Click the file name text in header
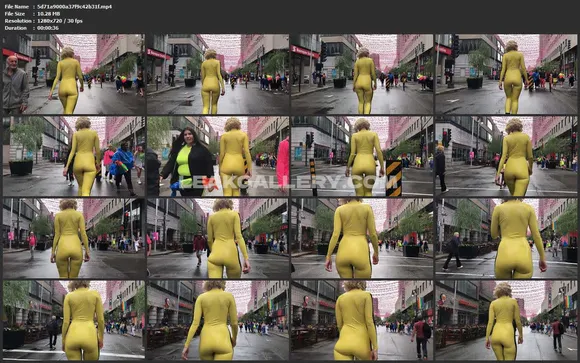 74,7
